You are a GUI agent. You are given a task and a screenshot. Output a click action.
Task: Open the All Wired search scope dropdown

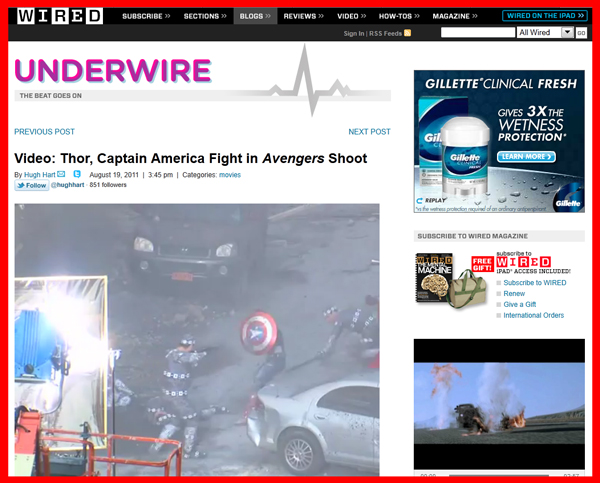click(x=545, y=33)
